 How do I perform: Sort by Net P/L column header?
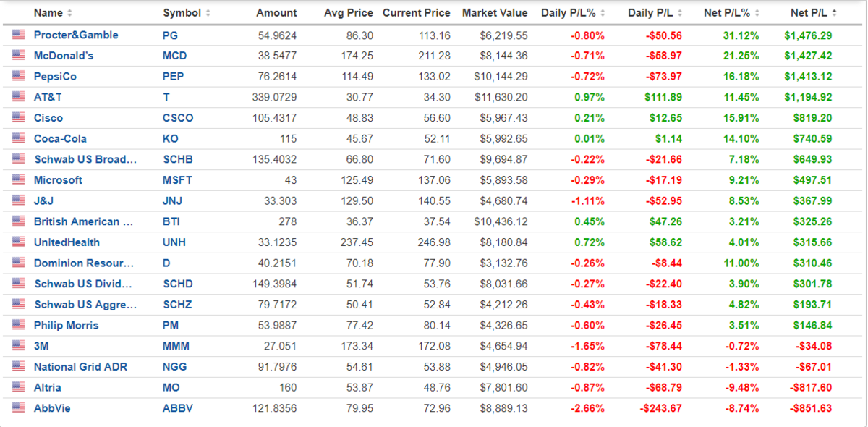pos(814,13)
